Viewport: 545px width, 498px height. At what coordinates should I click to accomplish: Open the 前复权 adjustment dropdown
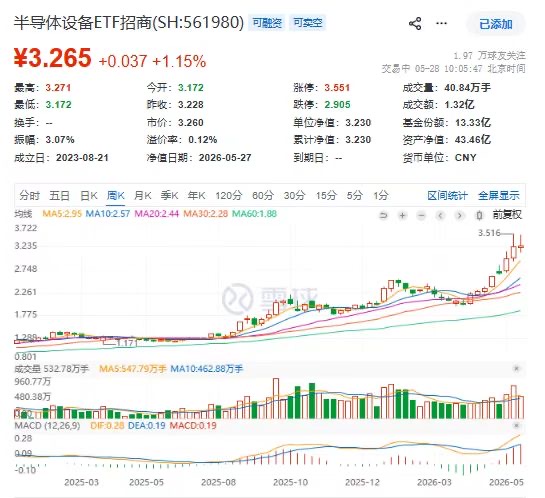(507, 215)
